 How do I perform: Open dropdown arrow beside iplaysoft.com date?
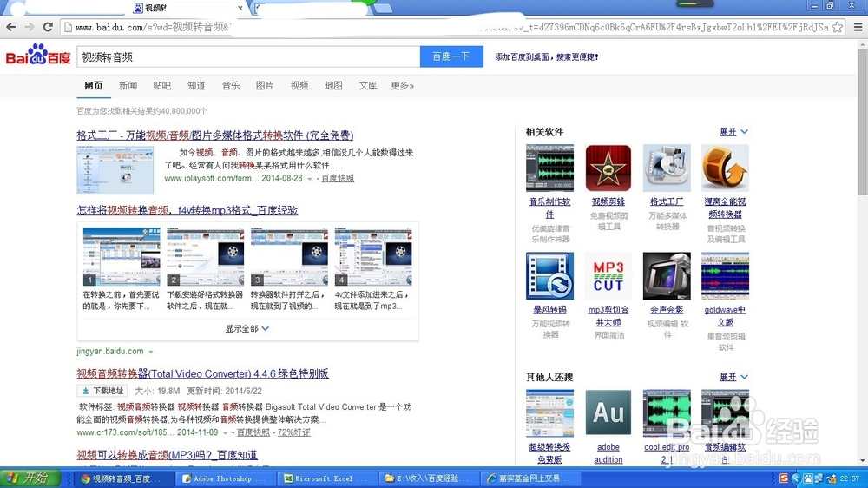[x=310, y=179]
